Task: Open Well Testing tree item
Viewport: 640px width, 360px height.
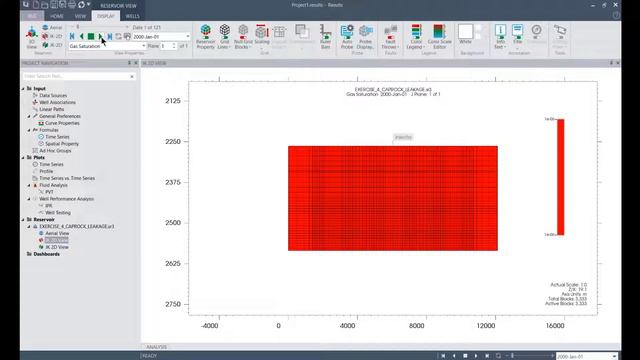Action: (x=58, y=213)
